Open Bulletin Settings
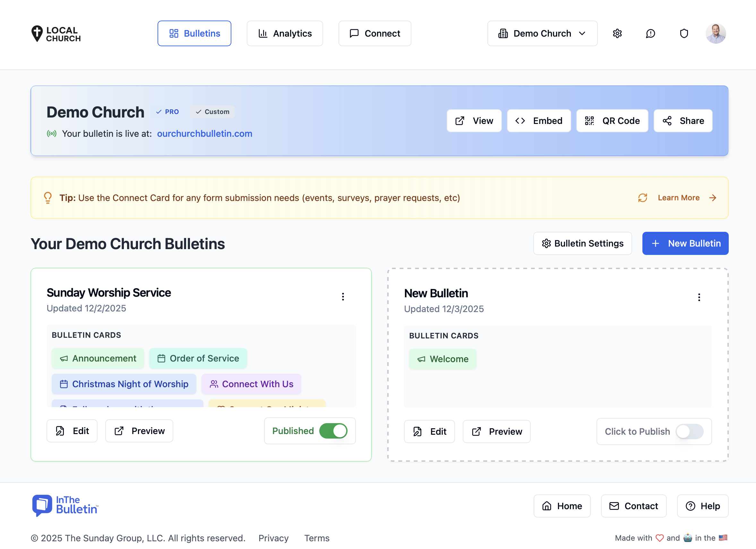Image resolution: width=756 pixels, height=549 pixels. (582, 243)
